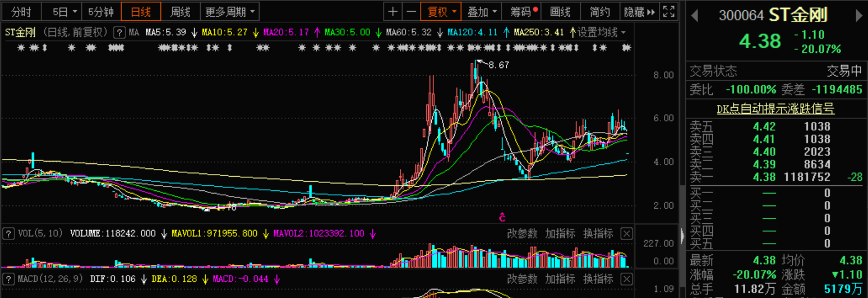Open DK点自动提示涨跌信号 link
Viewport: 868px width, 298px height.
776,109
